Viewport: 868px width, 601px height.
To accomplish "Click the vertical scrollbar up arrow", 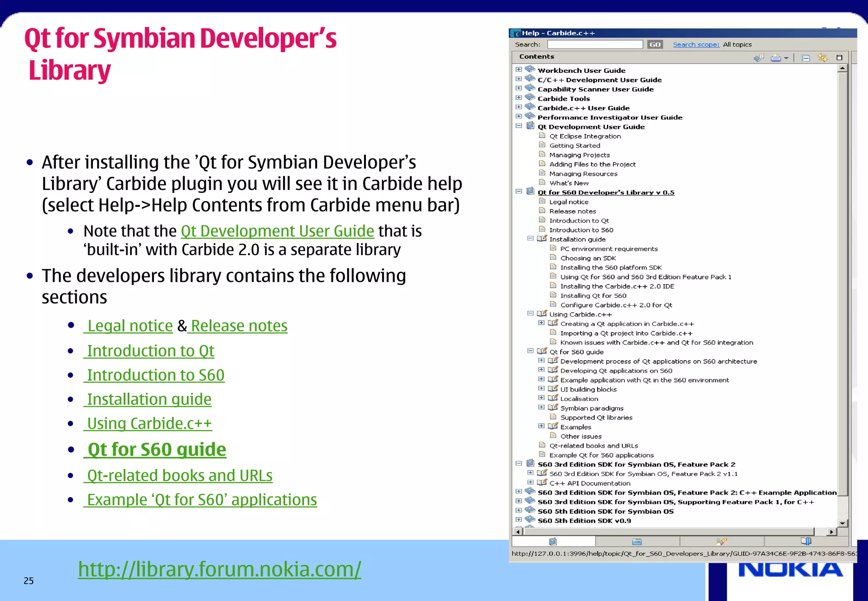I will click(843, 68).
